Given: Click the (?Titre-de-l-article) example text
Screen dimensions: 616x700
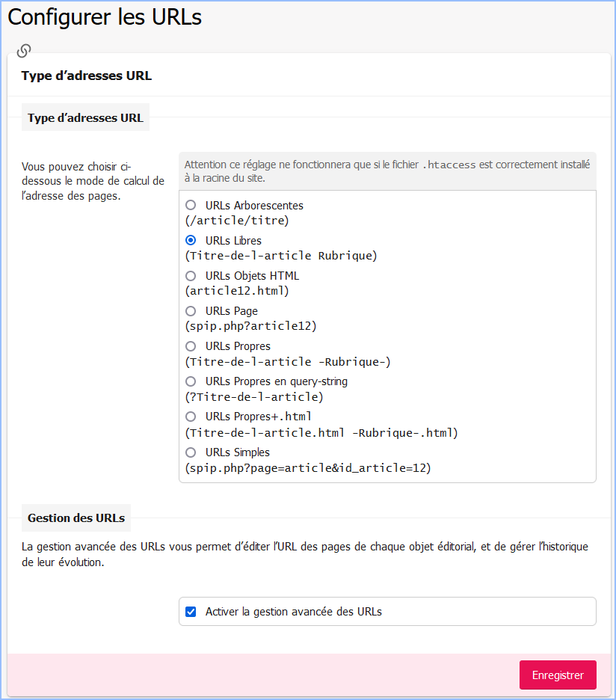Looking at the screenshot, I should (x=254, y=397).
